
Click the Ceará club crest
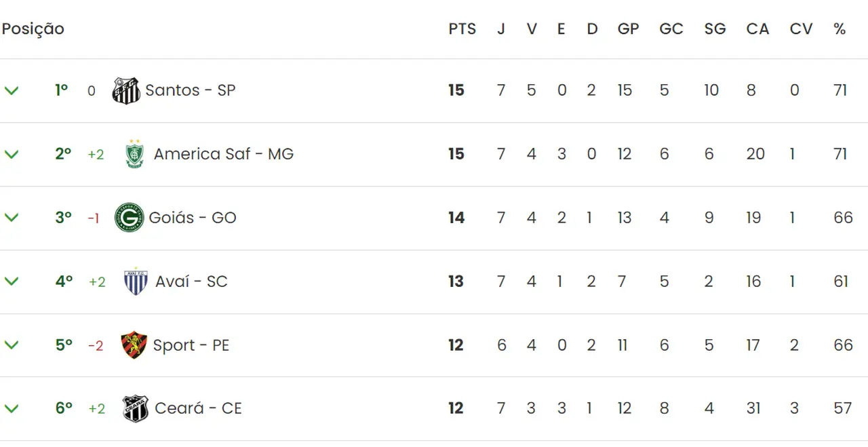135,408
